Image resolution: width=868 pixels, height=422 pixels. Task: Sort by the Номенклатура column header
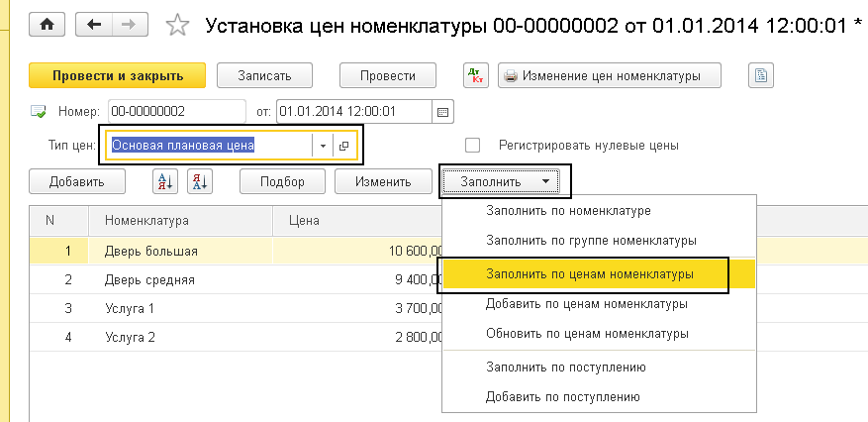click(x=180, y=221)
